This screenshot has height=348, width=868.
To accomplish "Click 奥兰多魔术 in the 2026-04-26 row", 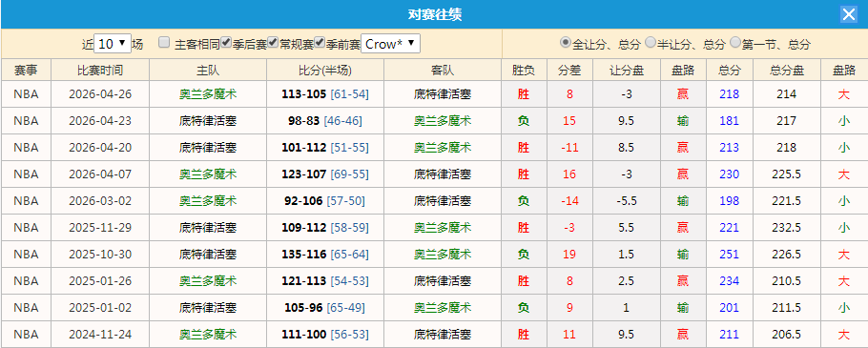I will point(208,94).
